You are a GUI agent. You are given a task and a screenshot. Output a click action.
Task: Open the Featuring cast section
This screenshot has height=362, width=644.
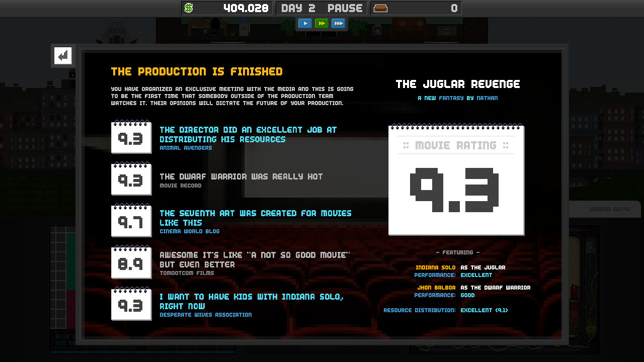[456, 252]
